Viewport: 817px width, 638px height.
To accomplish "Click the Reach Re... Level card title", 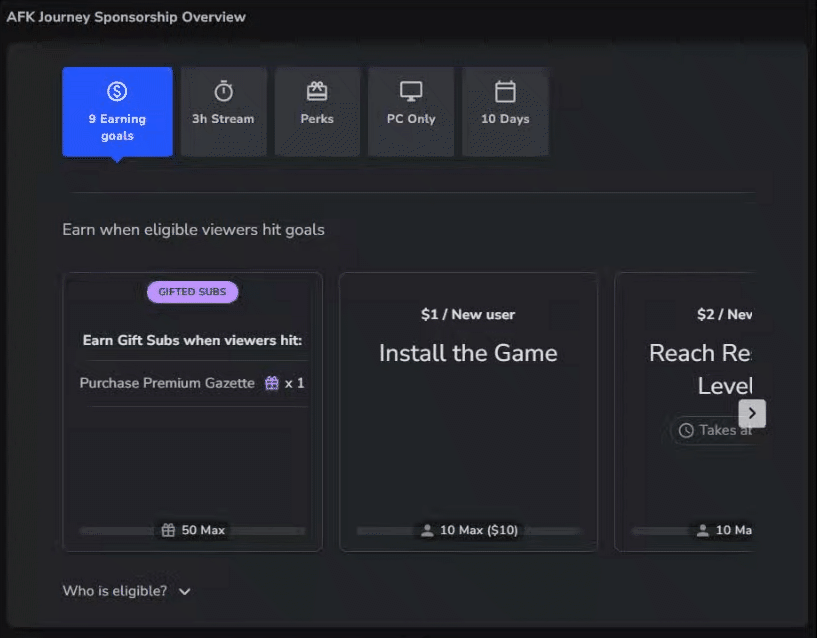I will click(701, 370).
